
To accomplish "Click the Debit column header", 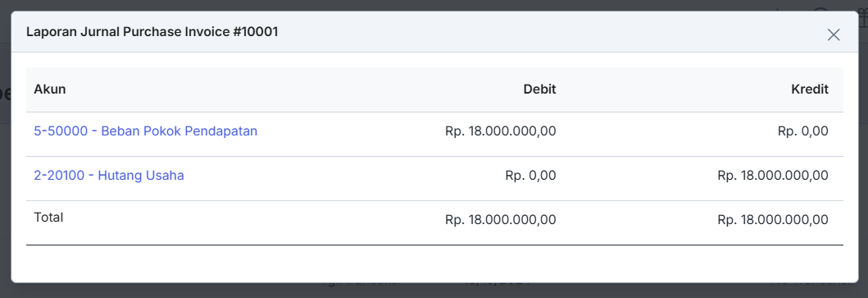I will [539, 89].
